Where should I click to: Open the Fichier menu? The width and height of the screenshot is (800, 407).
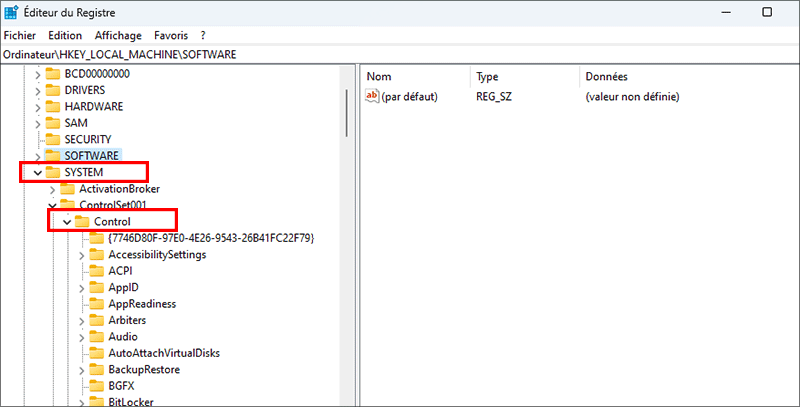pyautogui.click(x=20, y=35)
